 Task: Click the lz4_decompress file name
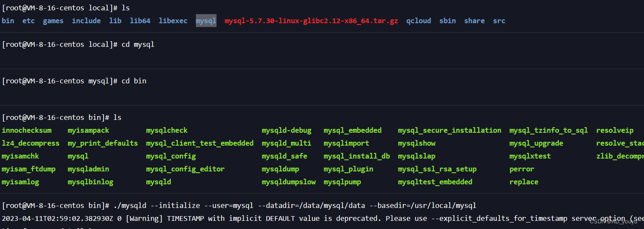(x=31, y=143)
